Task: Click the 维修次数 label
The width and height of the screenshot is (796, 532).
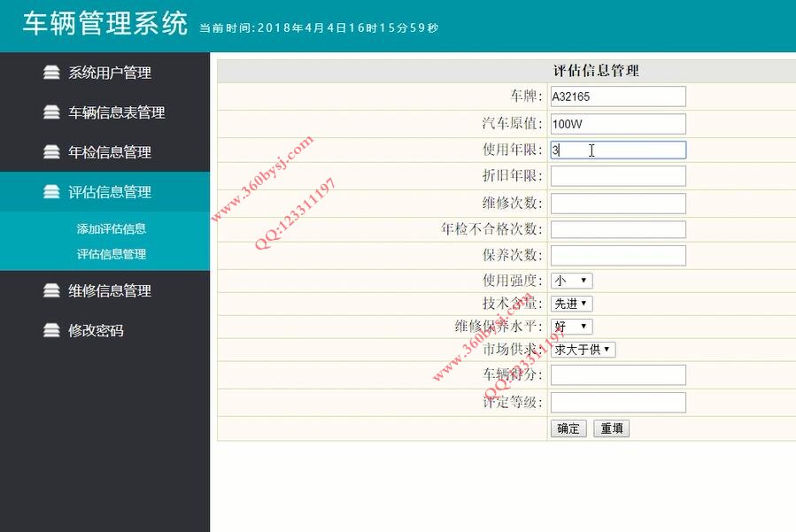Action: 513,203
